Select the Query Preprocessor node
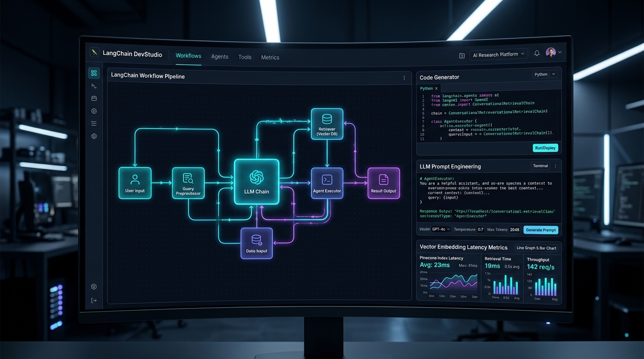The image size is (644, 359). coord(188,183)
